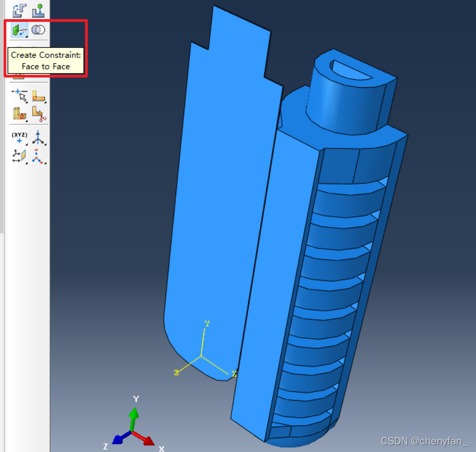This screenshot has height=452, width=476.
Task: Select the Translate To instance tool
Action: tap(38, 10)
